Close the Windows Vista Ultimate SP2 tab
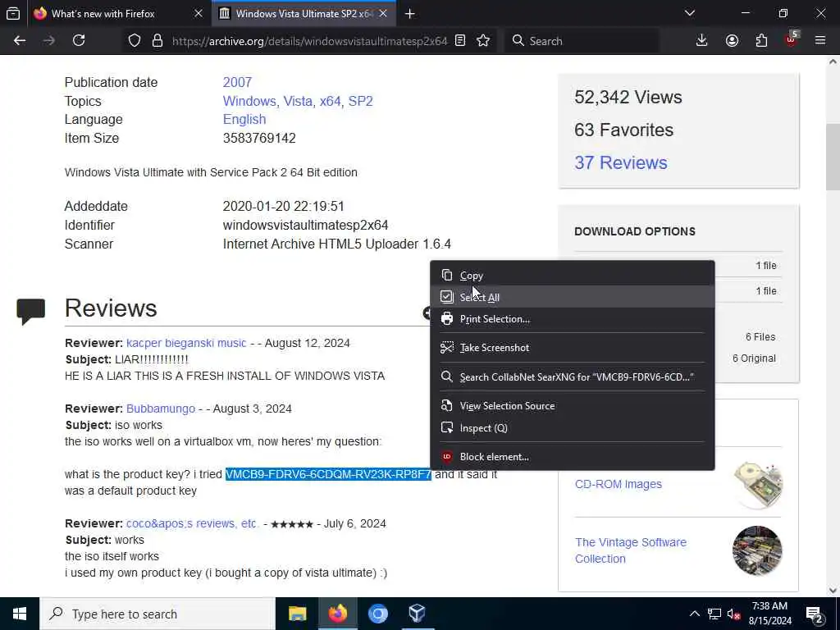The height and width of the screenshot is (630, 840). click(383, 14)
